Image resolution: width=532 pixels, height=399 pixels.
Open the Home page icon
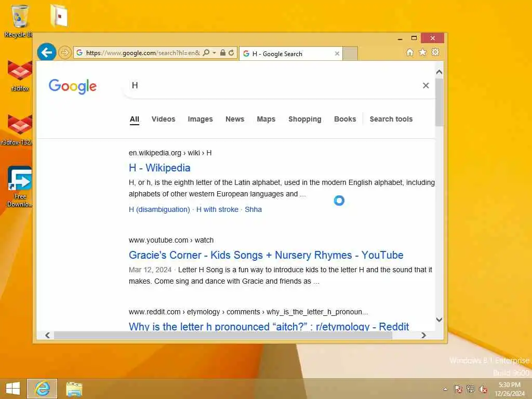coord(410,52)
